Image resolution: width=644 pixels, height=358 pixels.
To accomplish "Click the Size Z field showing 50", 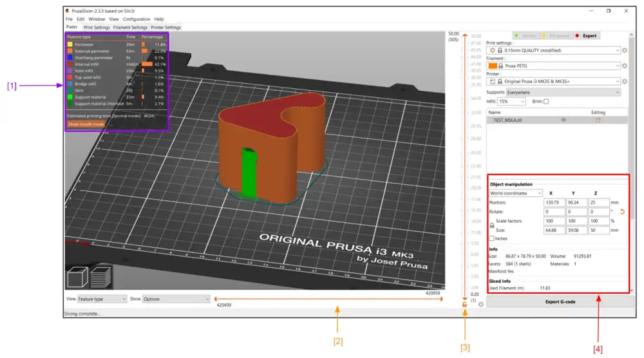I will tap(598, 231).
